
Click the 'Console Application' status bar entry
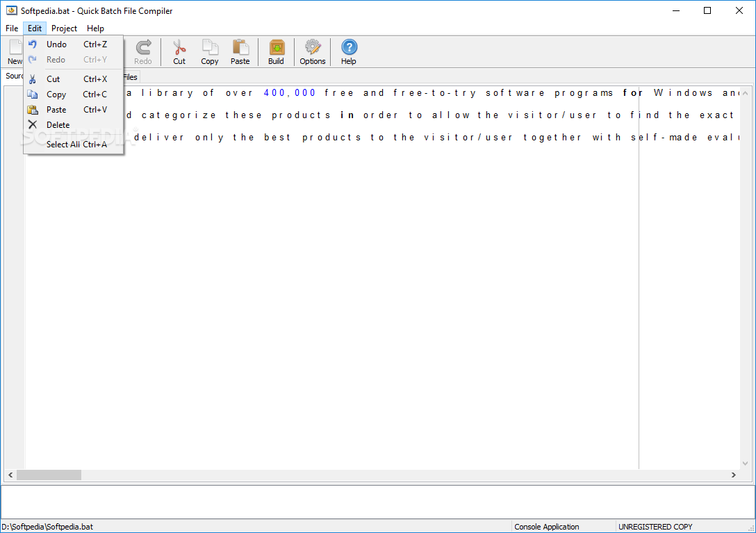[x=547, y=527]
